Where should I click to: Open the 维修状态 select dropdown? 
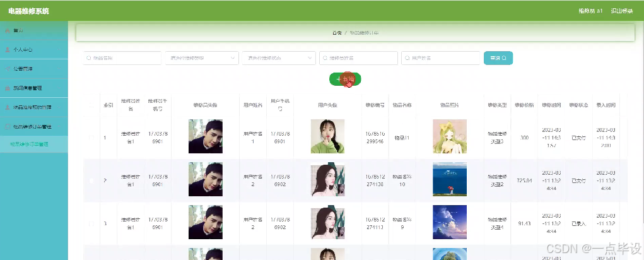tap(279, 58)
